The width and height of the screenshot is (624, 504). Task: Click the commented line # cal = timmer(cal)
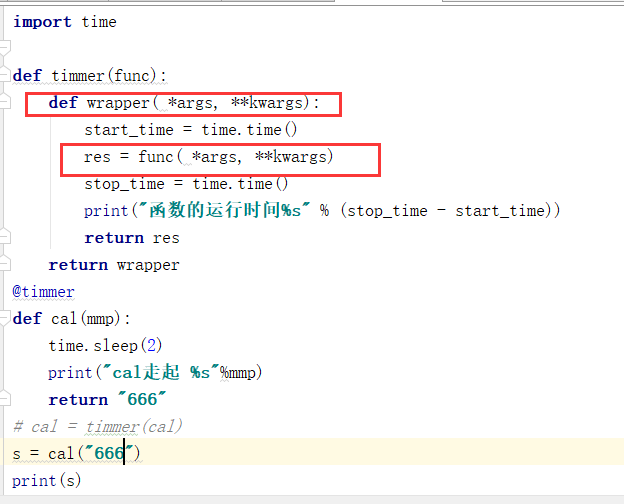tap(98, 426)
